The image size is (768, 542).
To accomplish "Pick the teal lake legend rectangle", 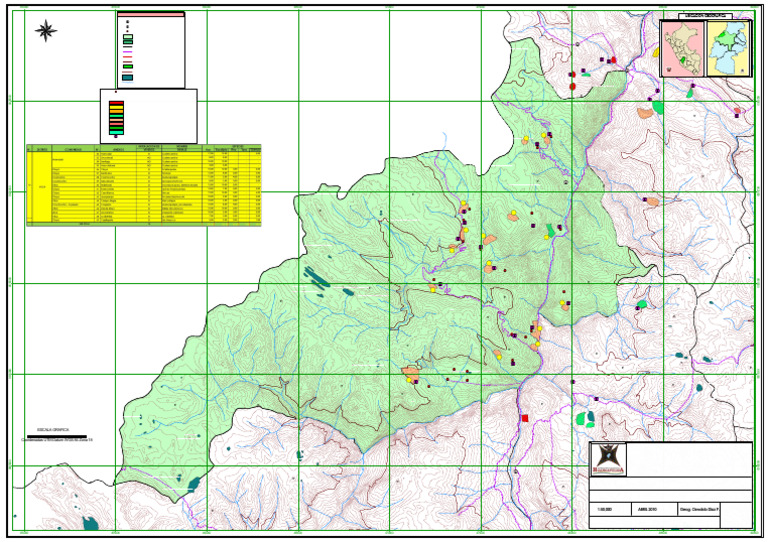I will [127, 78].
